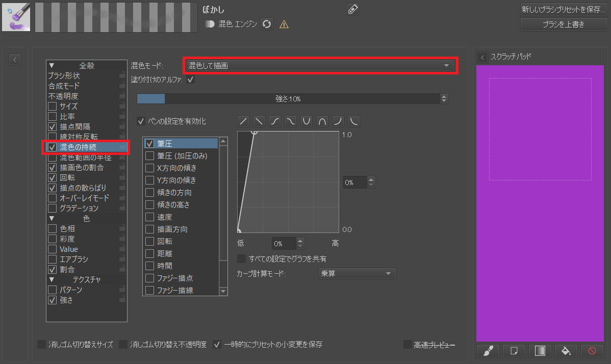This screenshot has width=611, height=364.
Task: Select the L-shaped curve preset icon
Action: coord(354,121)
